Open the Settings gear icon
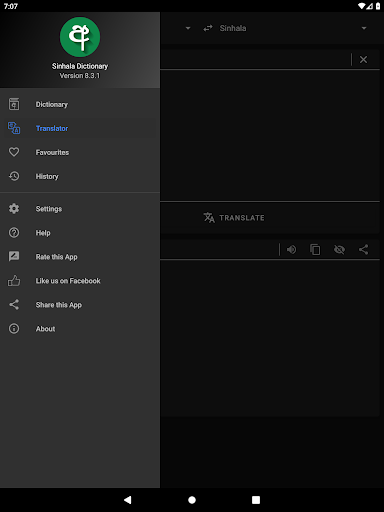This screenshot has height=512, width=384. [14, 209]
